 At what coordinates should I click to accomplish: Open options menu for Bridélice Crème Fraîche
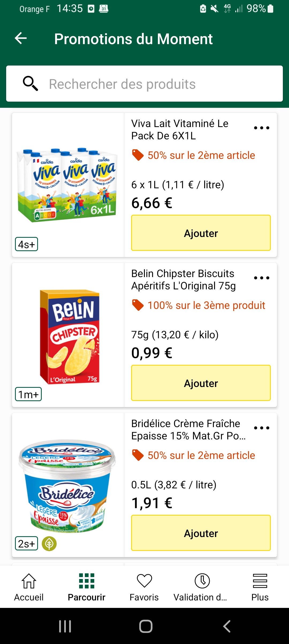point(261,428)
